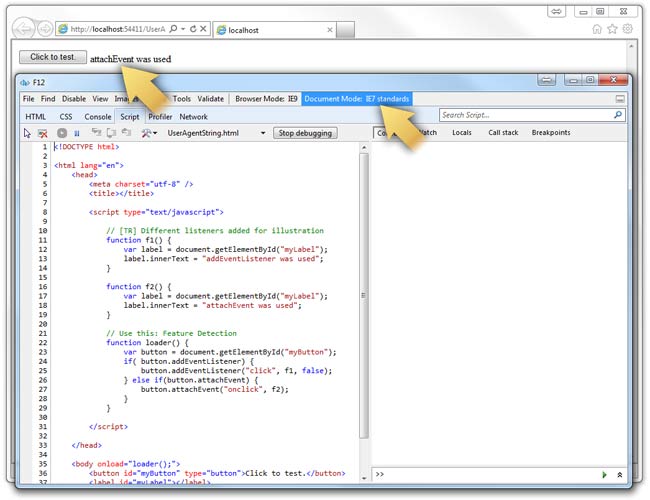
Task: Switch to the CSS tab
Action: point(65,117)
